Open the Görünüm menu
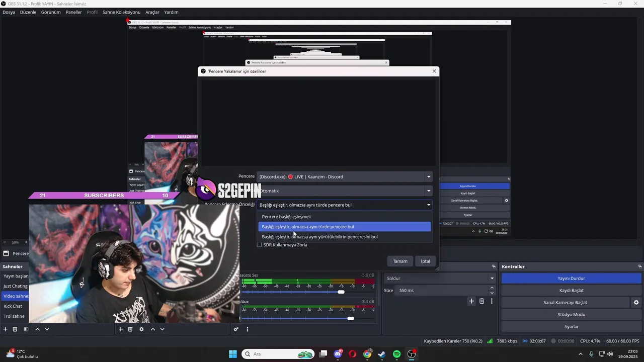Screen dimensions: 644x362 tap(51, 12)
